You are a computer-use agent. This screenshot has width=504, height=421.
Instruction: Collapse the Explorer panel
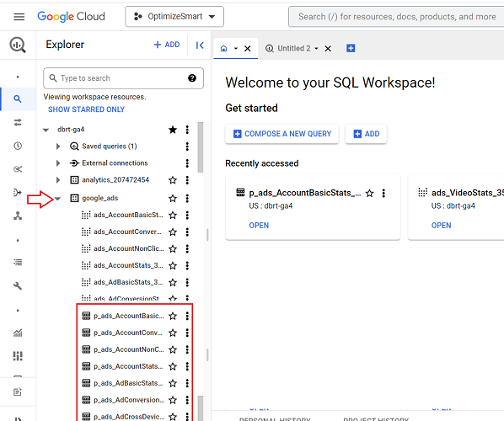coord(200,45)
